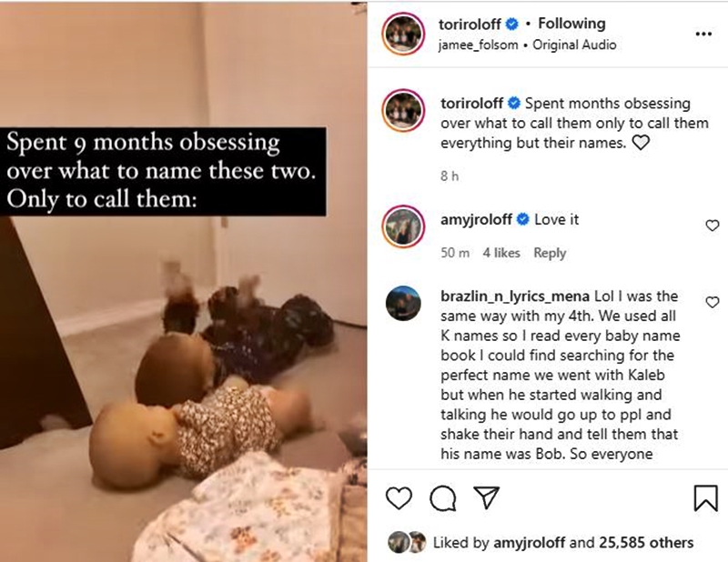The image size is (728, 562).
Task: Open amyjroloff's comment avatar
Action: [x=403, y=226]
